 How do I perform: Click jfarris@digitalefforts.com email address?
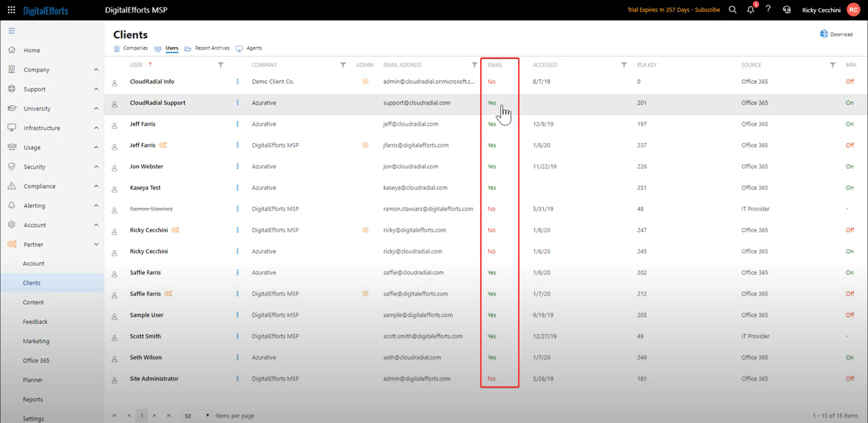tap(416, 145)
